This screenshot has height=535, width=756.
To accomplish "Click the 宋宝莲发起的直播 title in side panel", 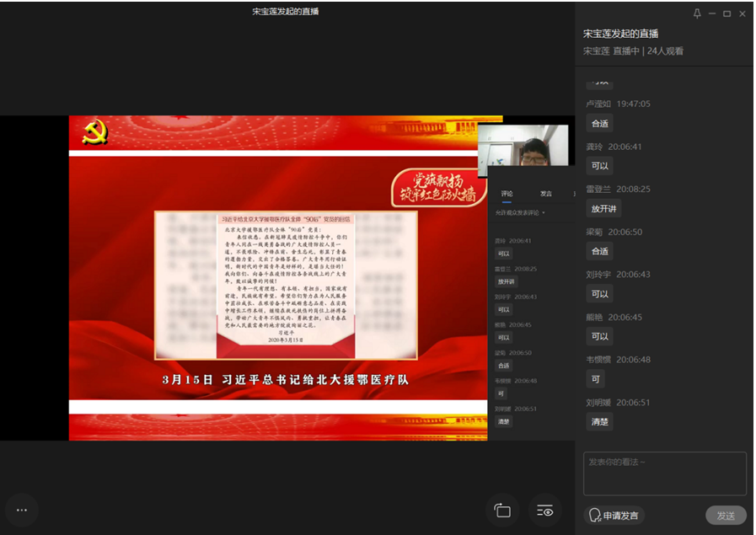I will [x=620, y=34].
